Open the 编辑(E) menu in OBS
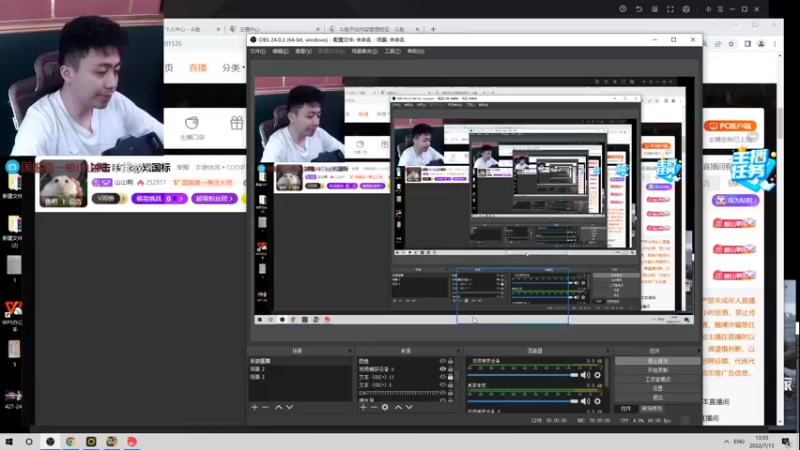The image size is (800, 450). tap(280, 52)
